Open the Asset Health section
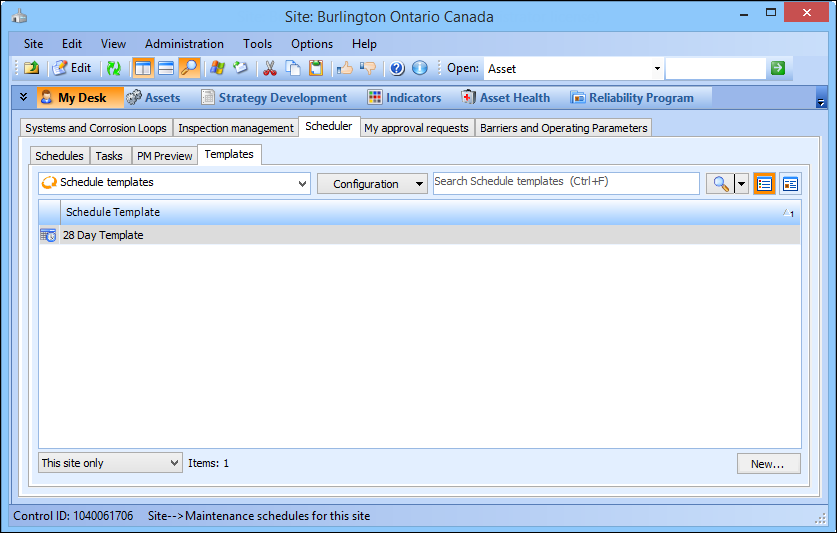 (x=506, y=98)
